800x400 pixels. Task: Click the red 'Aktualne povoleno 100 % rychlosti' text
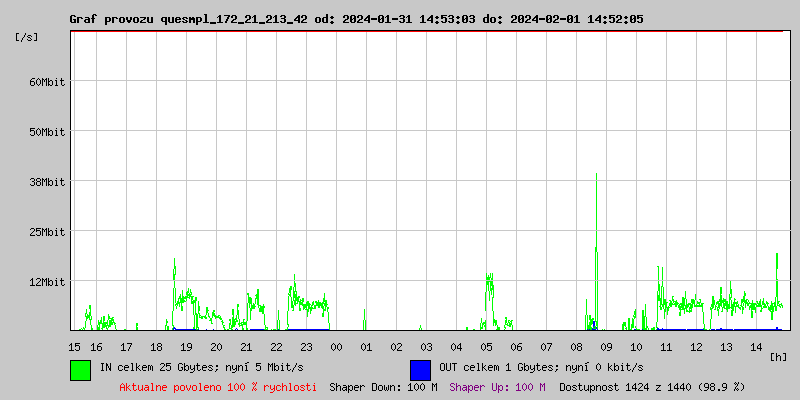click(x=218, y=387)
